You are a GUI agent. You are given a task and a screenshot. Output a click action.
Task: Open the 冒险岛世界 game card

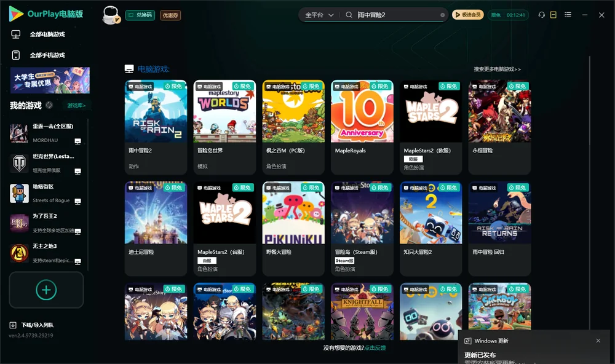coord(224,127)
